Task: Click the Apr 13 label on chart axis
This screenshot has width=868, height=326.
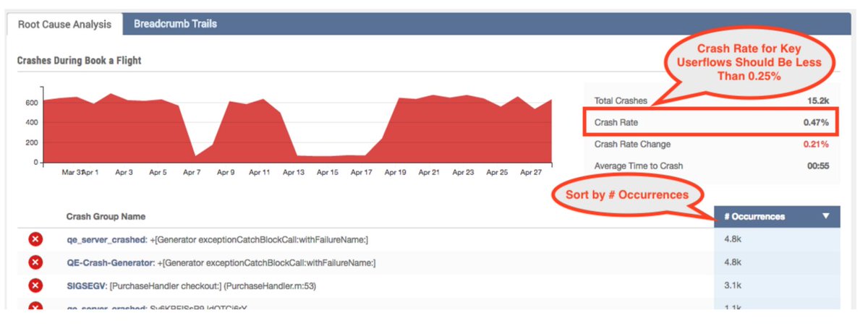Action: tap(294, 173)
